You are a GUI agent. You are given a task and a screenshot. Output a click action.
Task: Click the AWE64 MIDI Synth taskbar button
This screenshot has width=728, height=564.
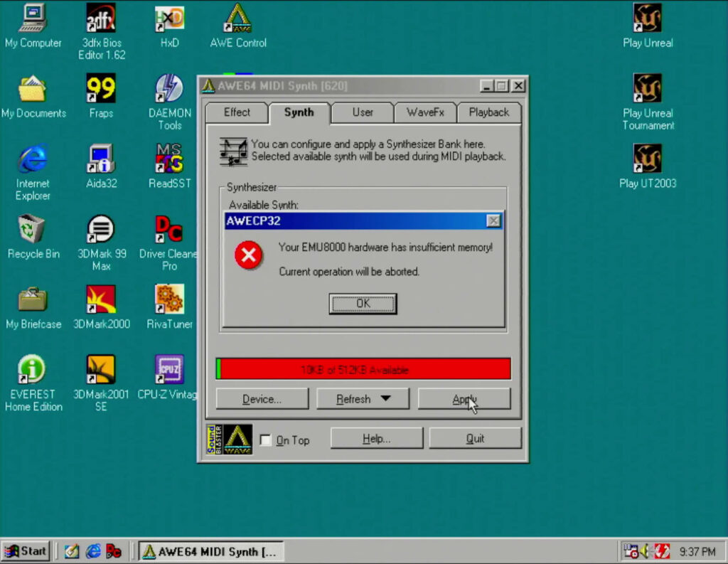tap(211, 551)
